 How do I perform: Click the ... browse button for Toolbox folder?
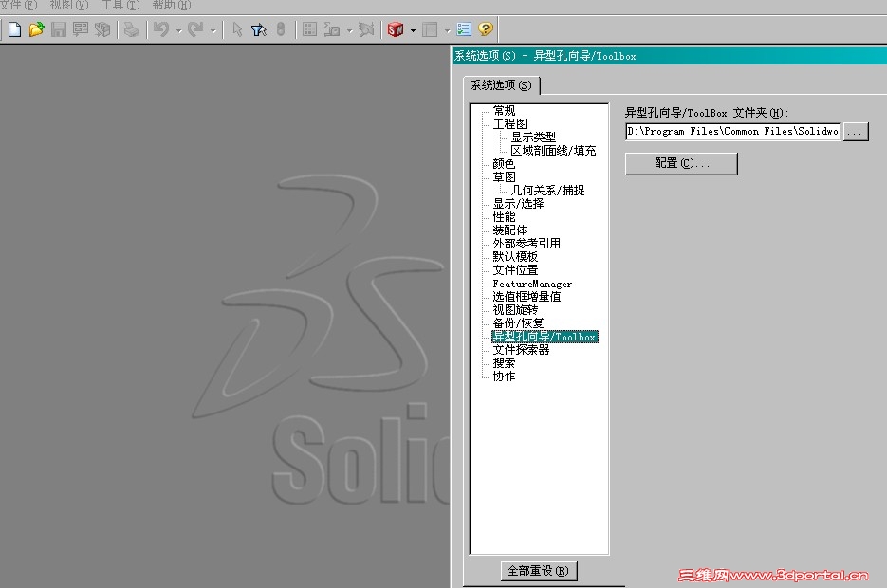856,132
